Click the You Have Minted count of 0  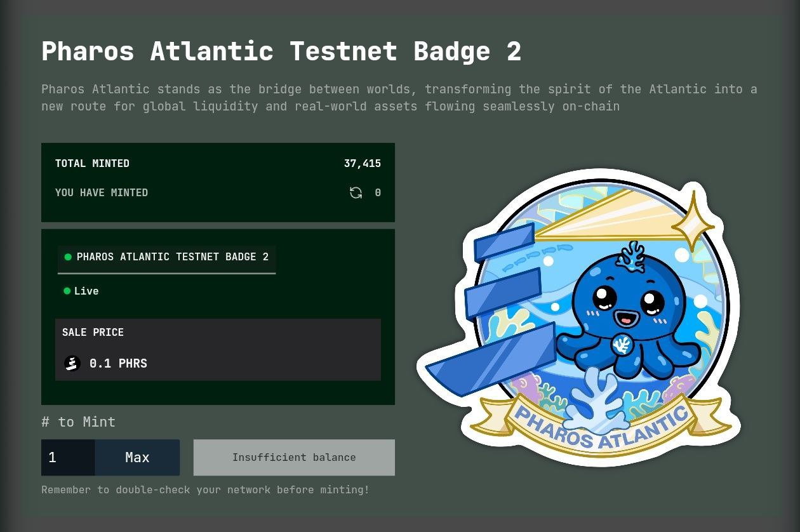coord(378,193)
